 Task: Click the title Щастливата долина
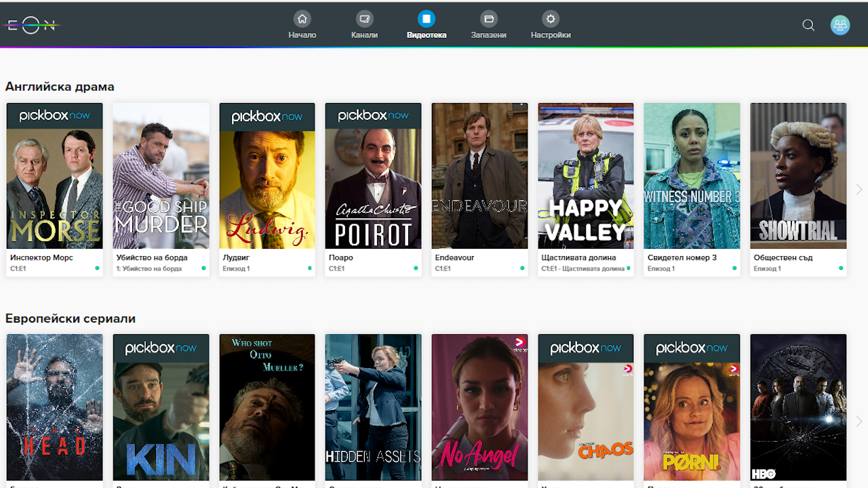click(579, 258)
